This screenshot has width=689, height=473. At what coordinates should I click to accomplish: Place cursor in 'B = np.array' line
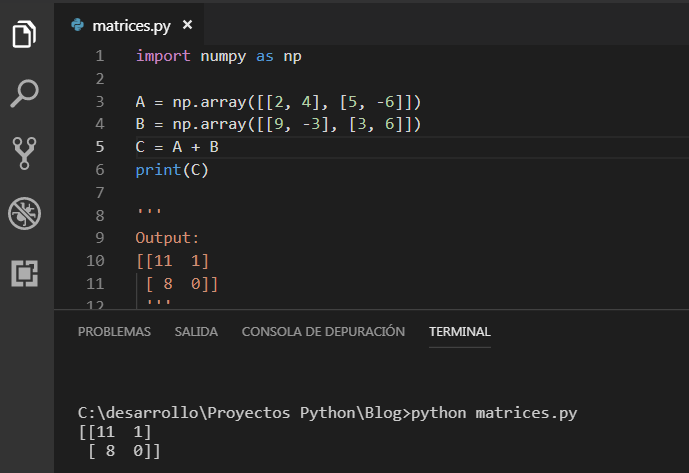tap(278, 124)
